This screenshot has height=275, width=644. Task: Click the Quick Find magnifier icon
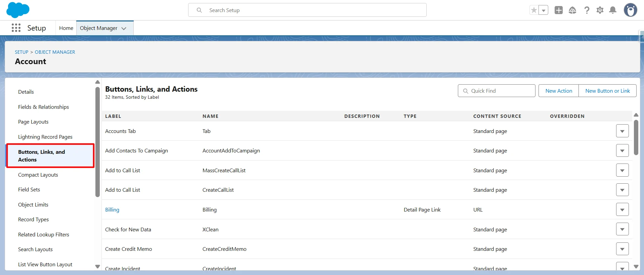[466, 91]
